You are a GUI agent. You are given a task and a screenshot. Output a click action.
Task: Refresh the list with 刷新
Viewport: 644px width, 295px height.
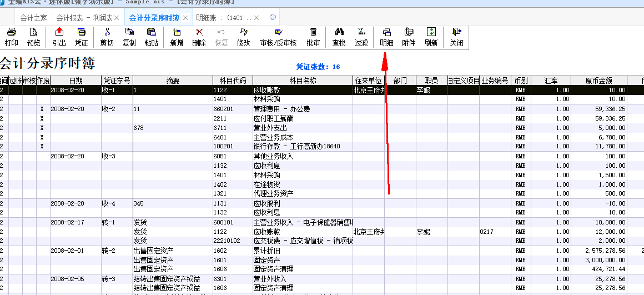point(431,37)
